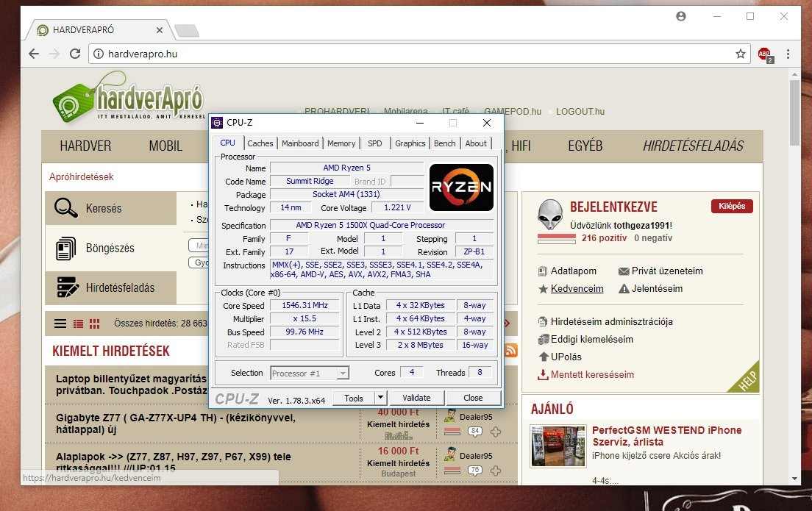
Task: Go to LOGOUT.hu site link
Action: [x=580, y=111]
